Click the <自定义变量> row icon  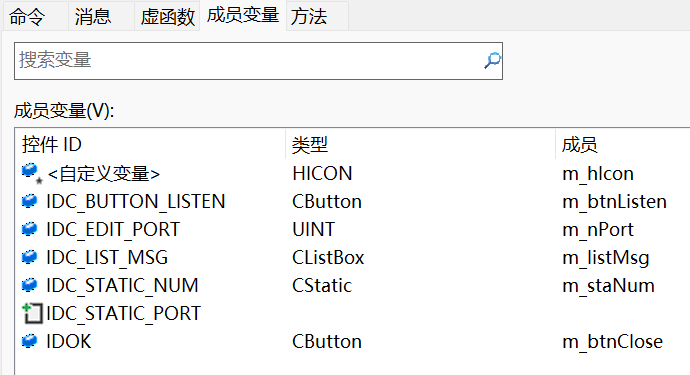(x=32, y=173)
